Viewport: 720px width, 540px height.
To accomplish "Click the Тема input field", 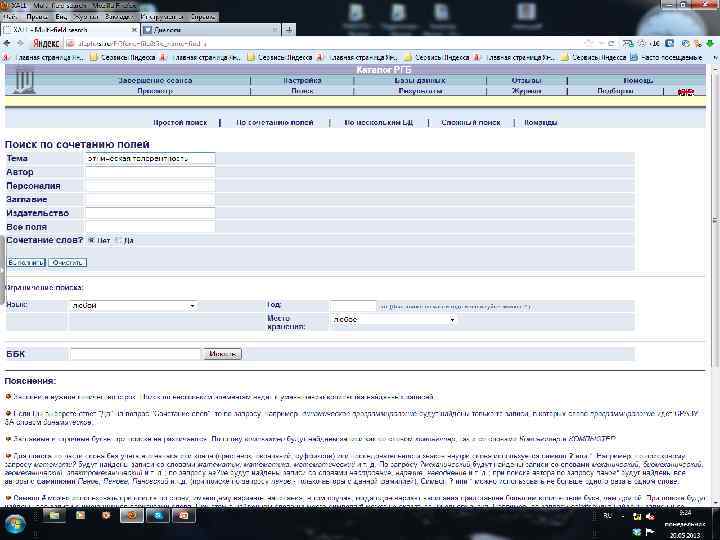I will (x=150, y=158).
